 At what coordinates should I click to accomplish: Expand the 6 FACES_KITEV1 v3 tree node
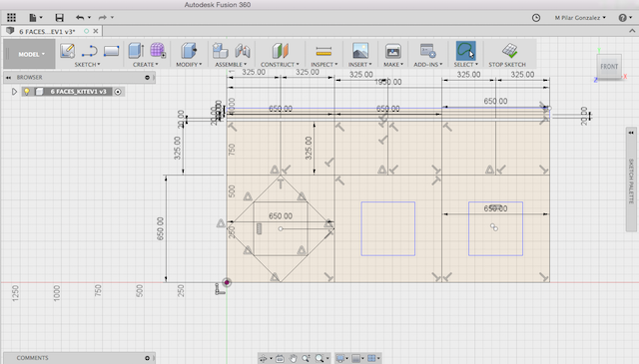pos(14,92)
